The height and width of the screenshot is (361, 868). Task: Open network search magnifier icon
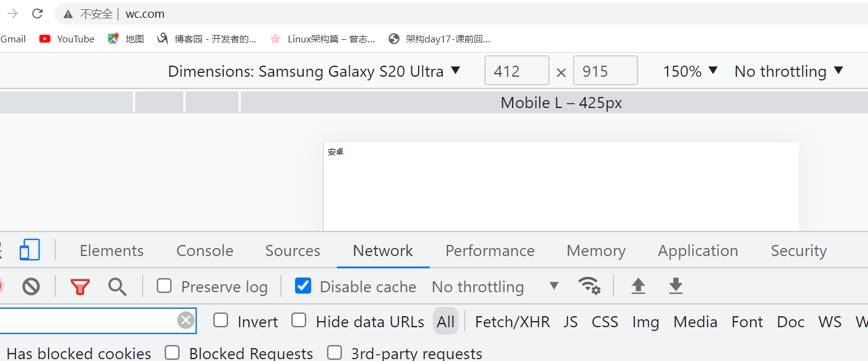click(x=117, y=287)
